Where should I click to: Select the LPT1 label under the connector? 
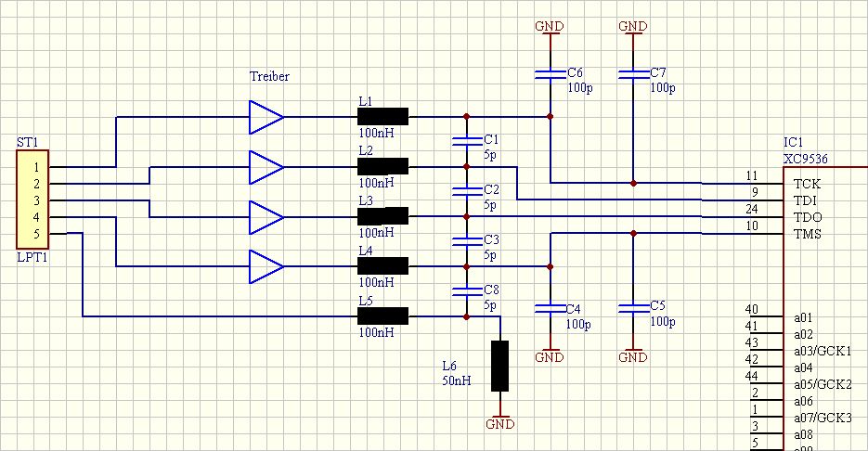pos(32,257)
